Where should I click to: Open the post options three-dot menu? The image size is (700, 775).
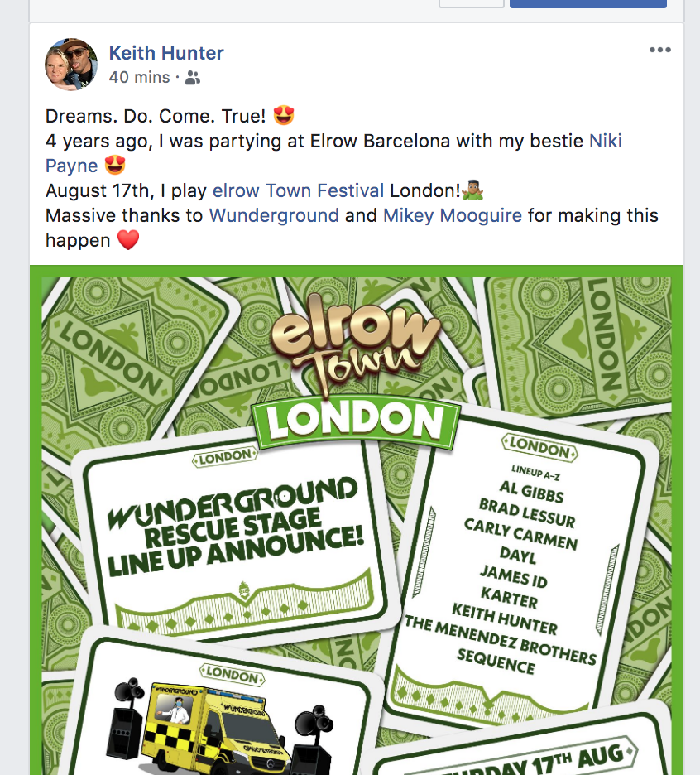659,50
